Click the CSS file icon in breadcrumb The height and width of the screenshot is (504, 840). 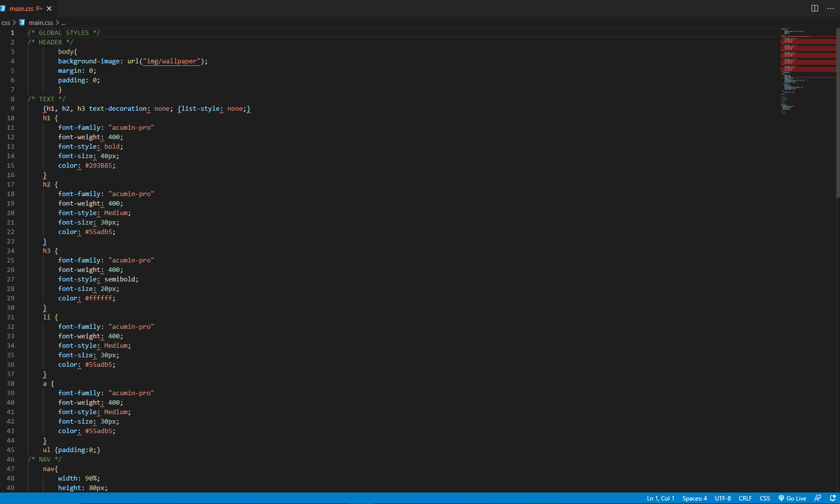pos(22,22)
